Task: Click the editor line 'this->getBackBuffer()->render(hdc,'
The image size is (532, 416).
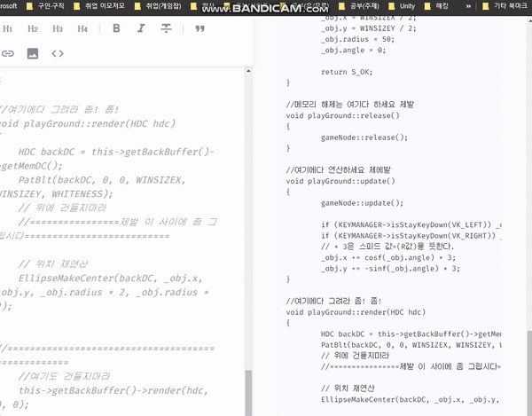Action: click(113, 390)
